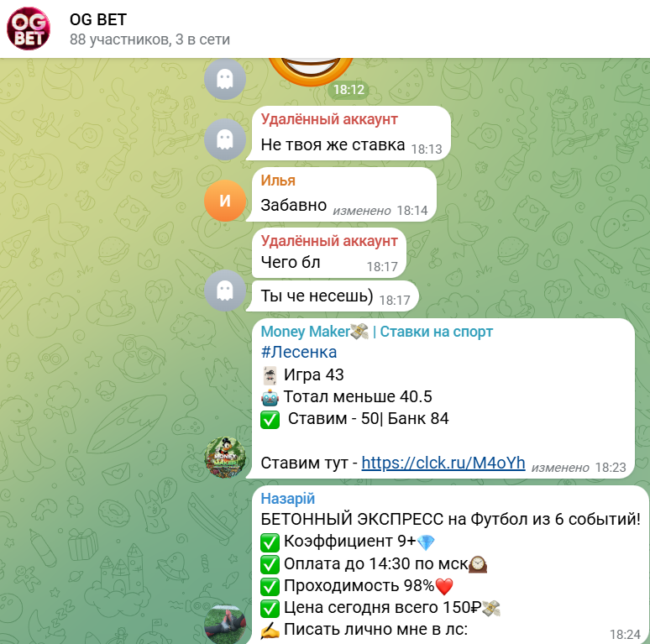This screenshot has height=644, width=650.
Task: Click the ghost avatar beside 'Ты че несешь)'
Action: 225,290
